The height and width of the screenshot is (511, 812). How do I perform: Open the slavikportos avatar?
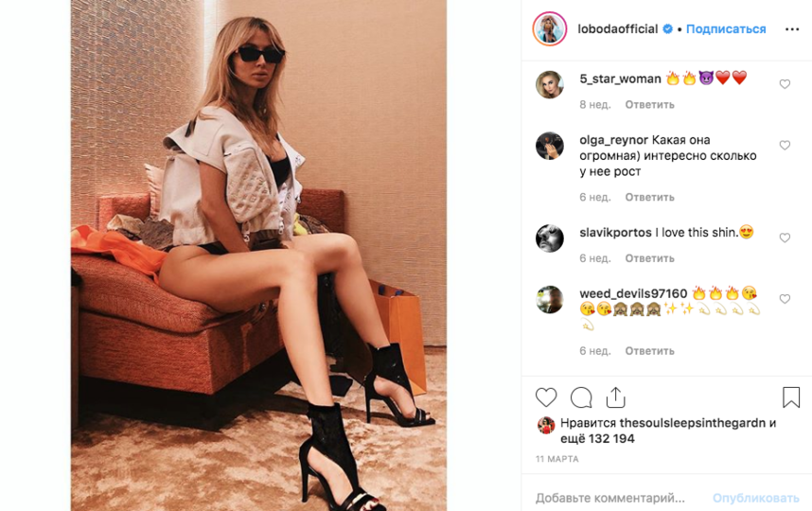pos(550,238)
